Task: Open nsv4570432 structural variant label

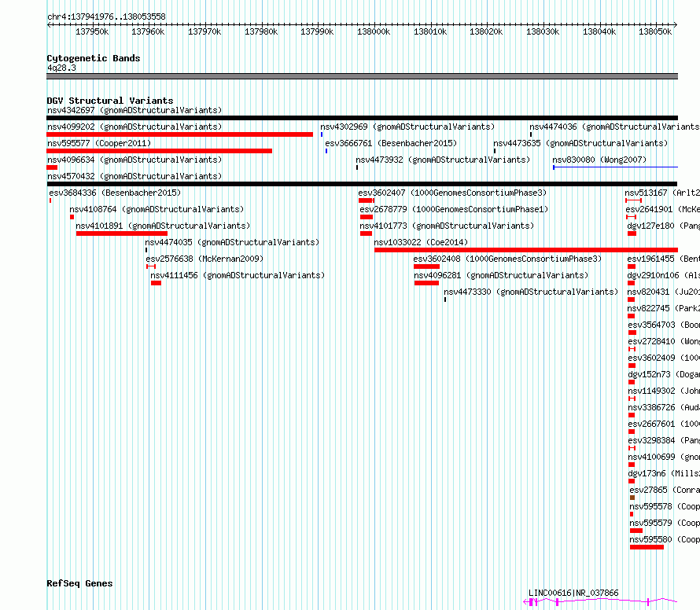Action: 134,176
